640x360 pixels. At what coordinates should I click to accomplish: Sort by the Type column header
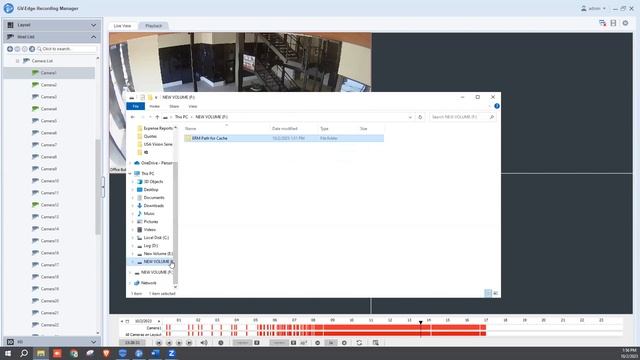(x=324, y=129)
